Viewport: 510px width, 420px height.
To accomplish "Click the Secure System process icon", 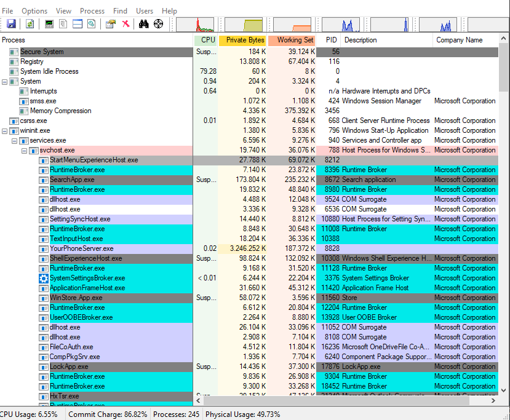I will (x=14, y=52).
